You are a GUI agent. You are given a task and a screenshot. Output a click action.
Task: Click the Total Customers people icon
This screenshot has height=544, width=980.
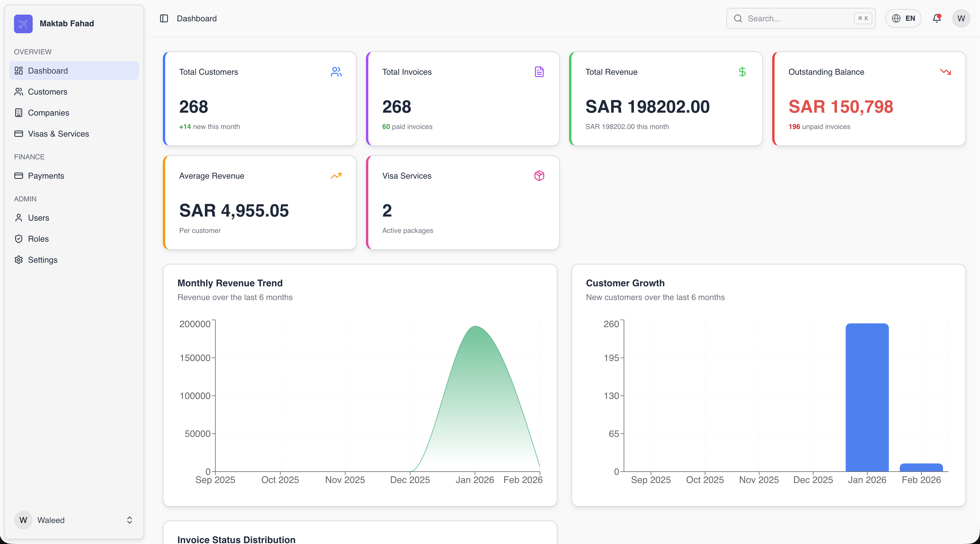[336, 72]
